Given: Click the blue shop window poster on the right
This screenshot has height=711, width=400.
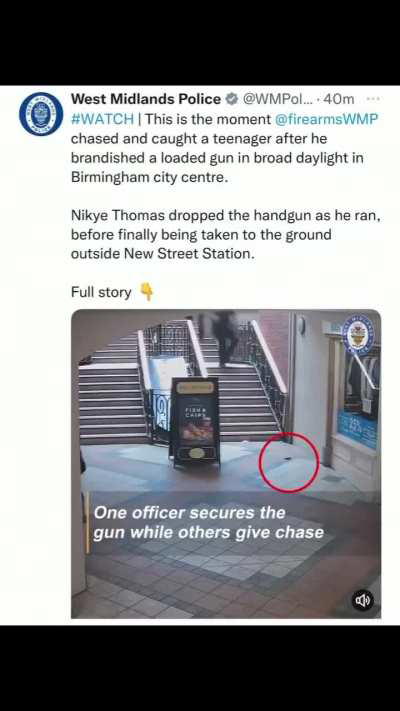Looking at the screenshot, I should pos(357,430).
